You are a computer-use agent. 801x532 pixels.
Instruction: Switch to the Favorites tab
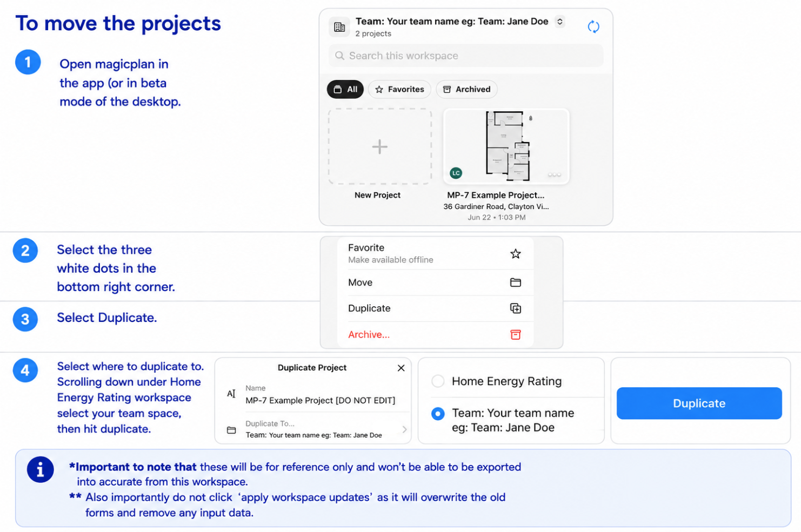coord(399,89)
